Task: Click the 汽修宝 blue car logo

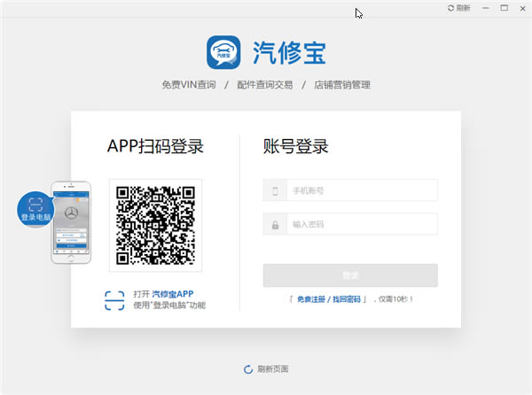Action: (224, 51)
